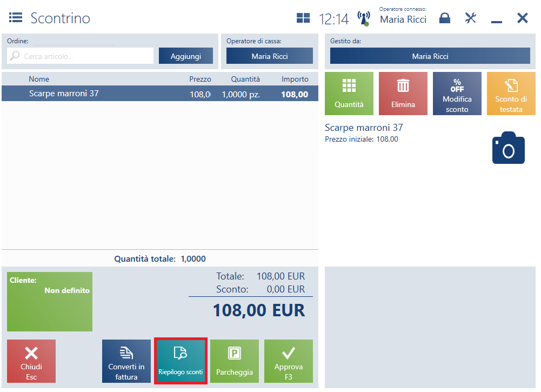Change Gestito da Maria Ricci selector
The width and height of the screenshot is (541, 392).
[x=430, y=56]
